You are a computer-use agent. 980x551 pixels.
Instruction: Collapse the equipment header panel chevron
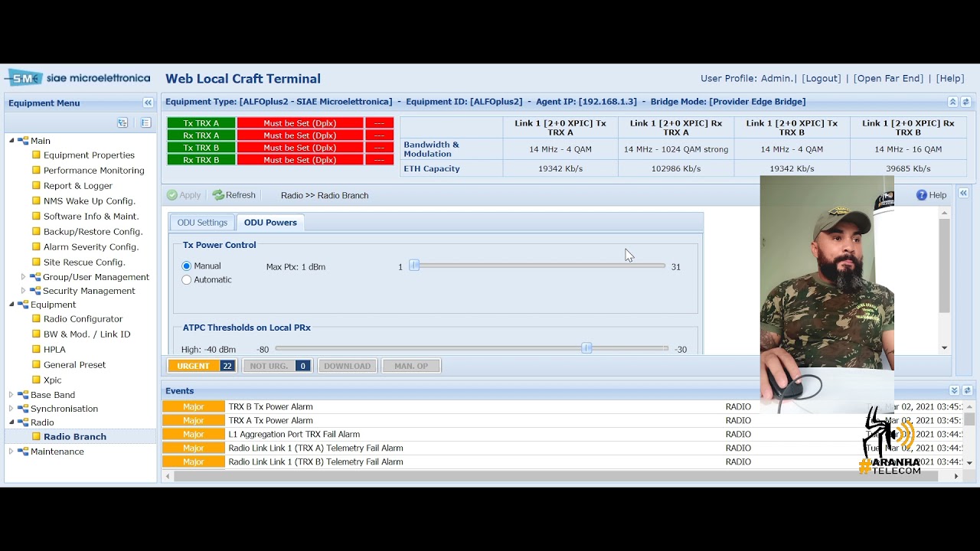pyautogui.click(x=952, y=102)
